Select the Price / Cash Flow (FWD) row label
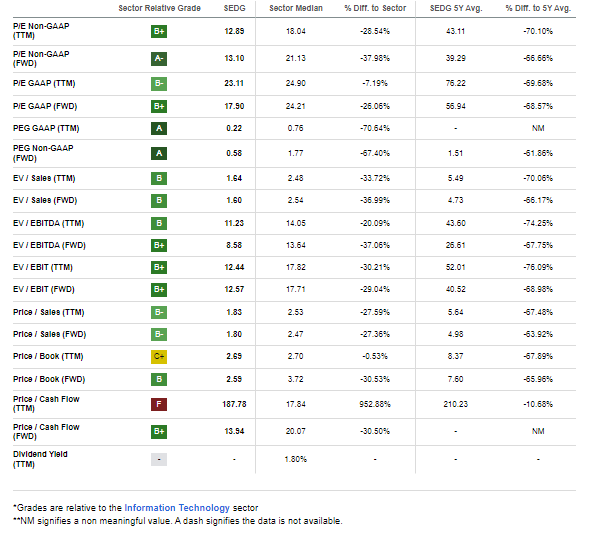Viewport: 589px width, 537px height. click(46, 431)
